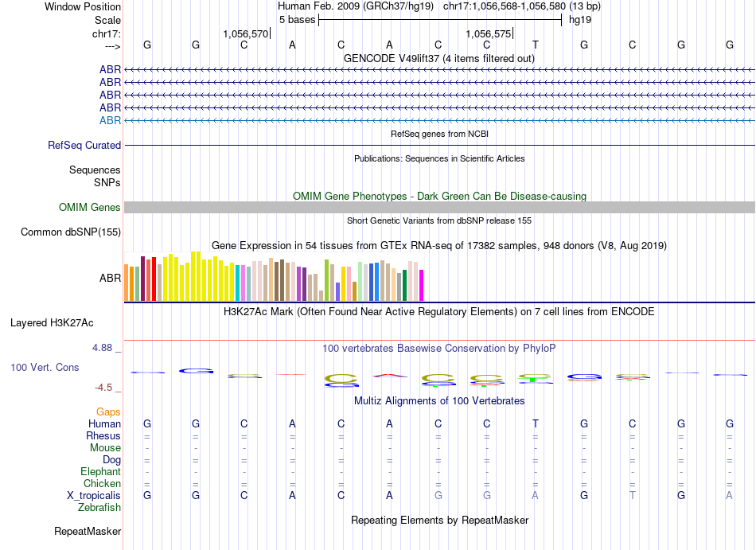This screenshot has width=756, height=550.
Task: Click the Zebrafish alignment row label
Action: click(99, 508)
